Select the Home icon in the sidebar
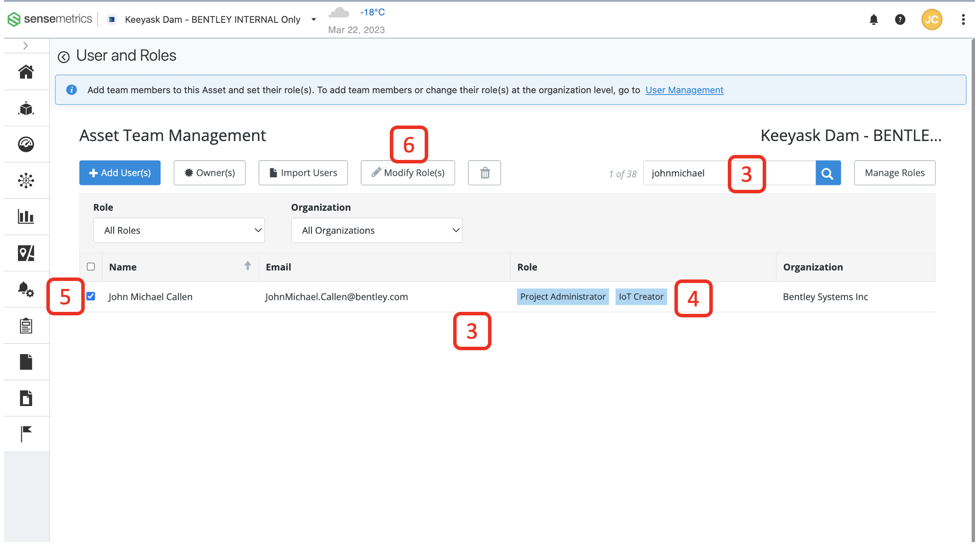This screenshot has height=549, width=980. [25, 71]
